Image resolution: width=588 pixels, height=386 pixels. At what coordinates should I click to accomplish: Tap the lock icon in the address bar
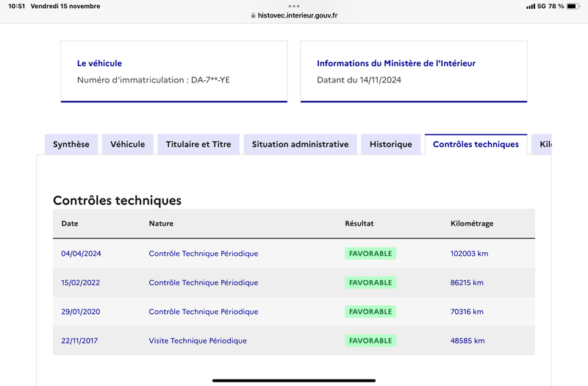[x=253, y=15]
